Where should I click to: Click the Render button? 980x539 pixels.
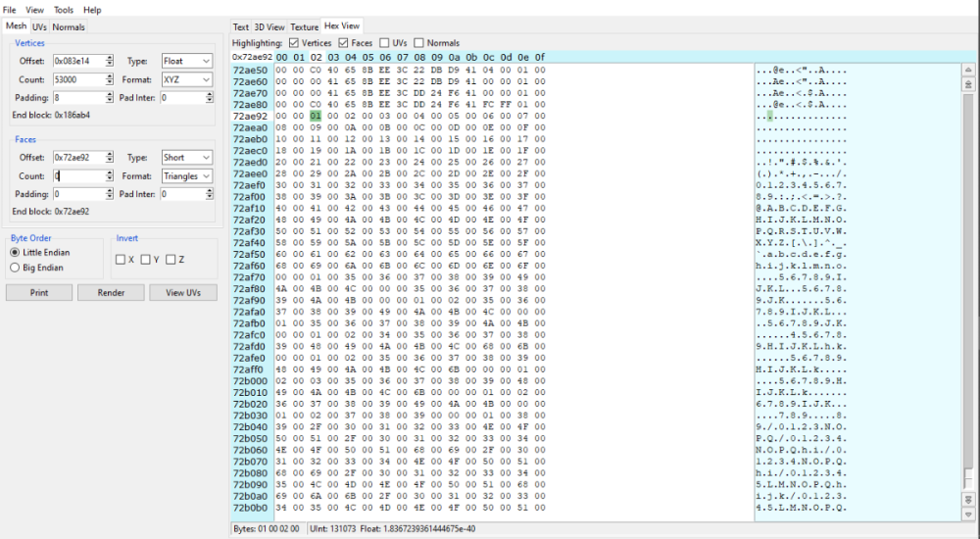point(110,293)
